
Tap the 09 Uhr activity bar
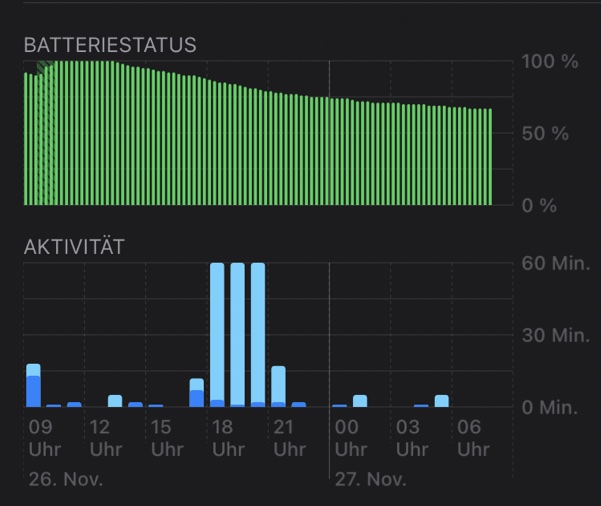click(33, 385)
